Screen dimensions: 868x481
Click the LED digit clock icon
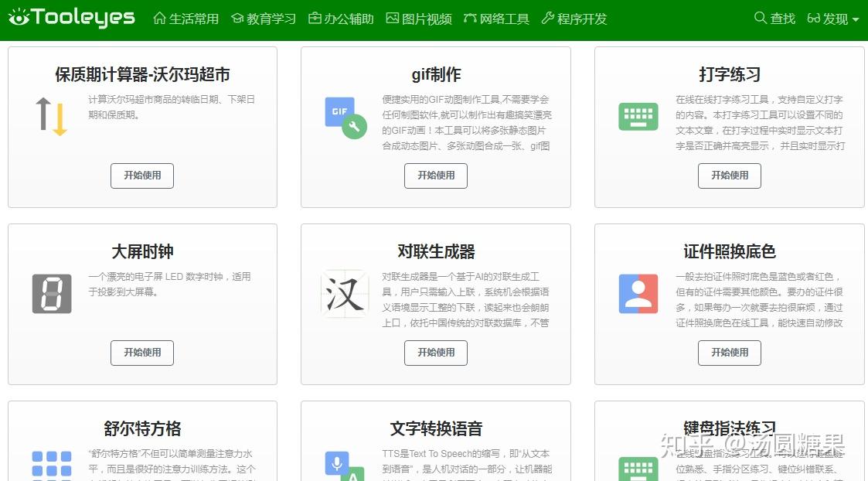52,294
